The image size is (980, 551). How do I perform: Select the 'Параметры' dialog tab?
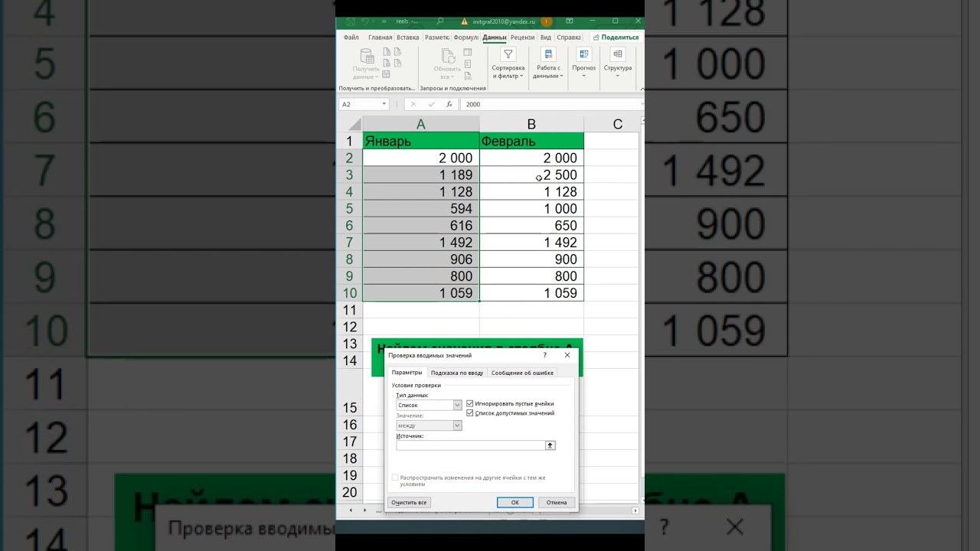407,373
